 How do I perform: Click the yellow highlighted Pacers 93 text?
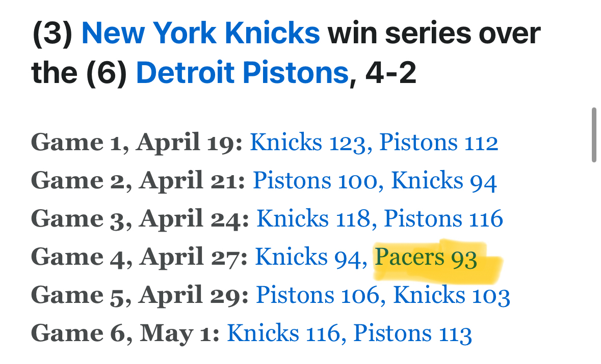pos(426,258)
